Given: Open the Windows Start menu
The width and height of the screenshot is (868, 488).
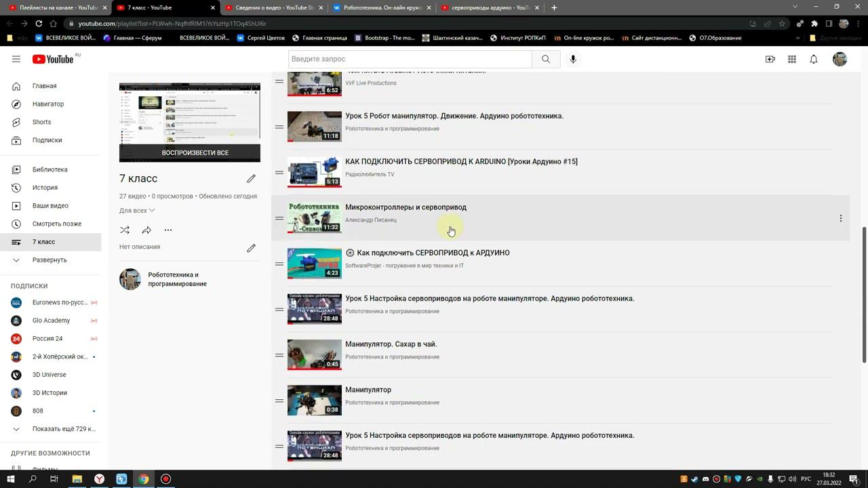Looking at the screenshot, I should point(10,479).
